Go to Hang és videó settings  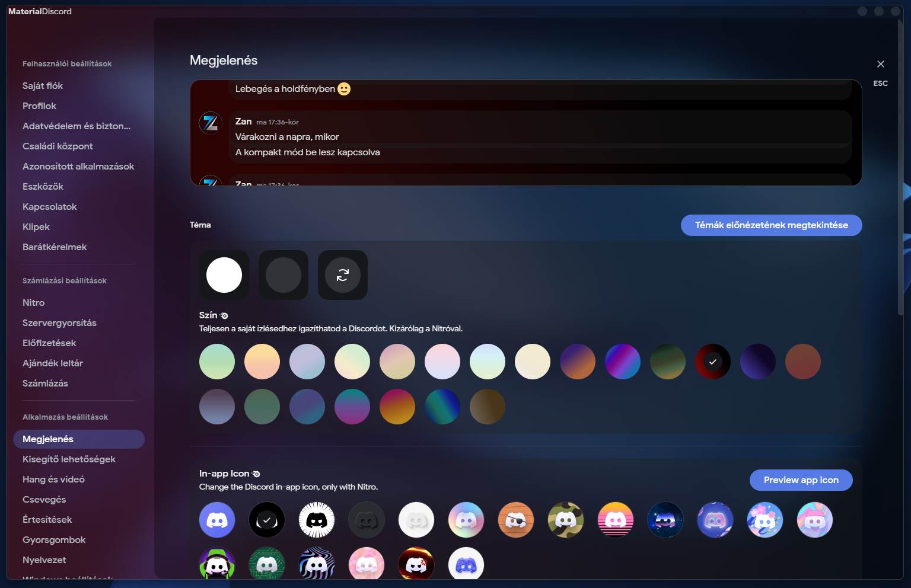[79, 480]
